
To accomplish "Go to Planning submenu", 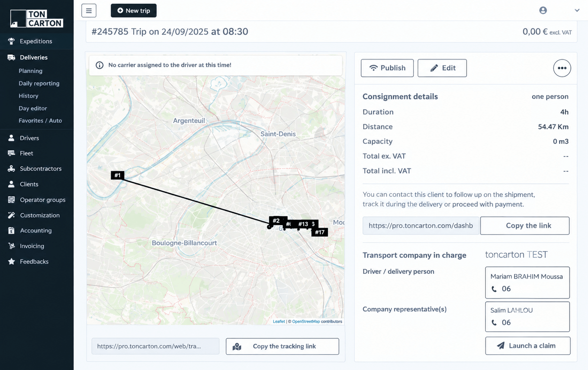I will pyautogui.click(x=30, y=71).
